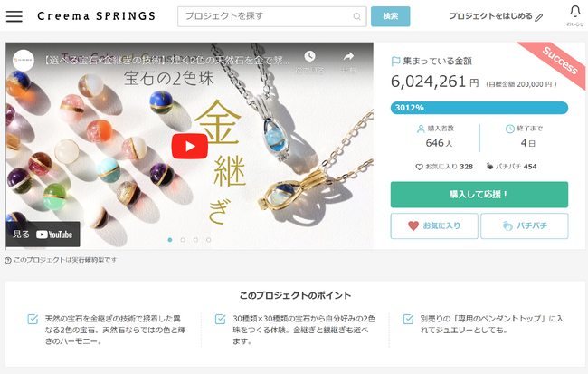Click the プロジェクトをはじめる link
The height and width of the screenshot is (374, 588).
490,16
